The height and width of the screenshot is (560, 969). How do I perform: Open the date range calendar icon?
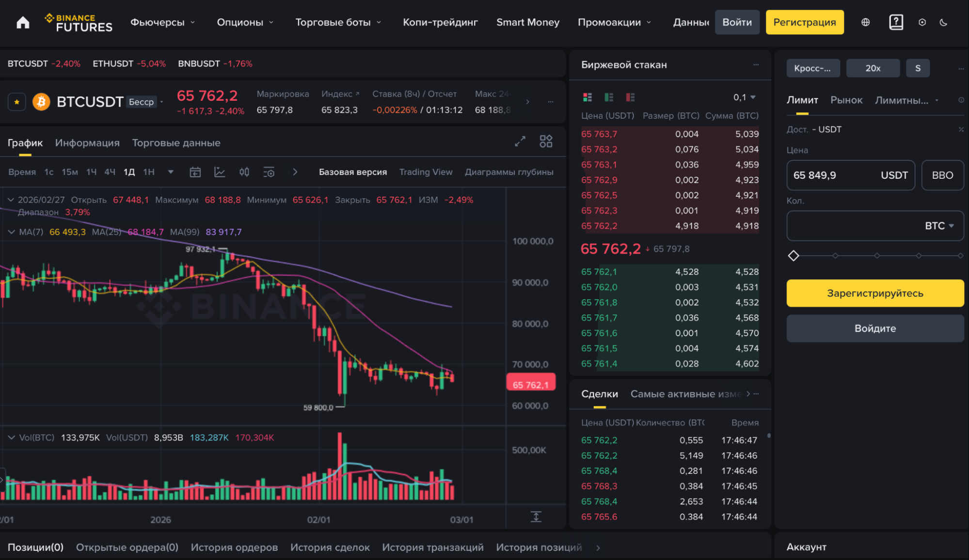[x=195, y=172]
